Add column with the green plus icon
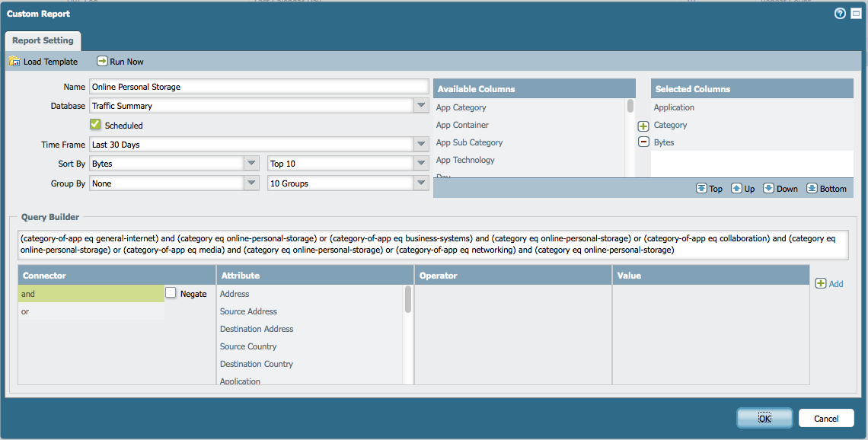 pyautogui.click(x=643, y=126)
